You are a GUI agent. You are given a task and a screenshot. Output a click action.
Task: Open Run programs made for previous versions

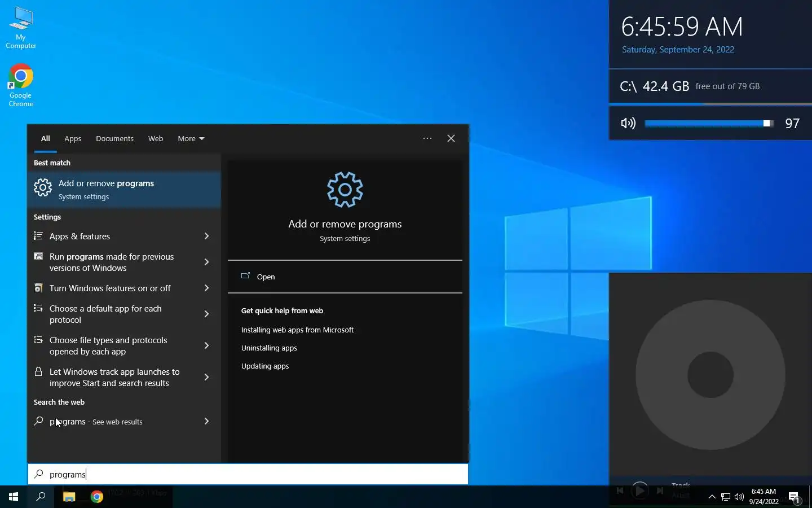(124, 262)
